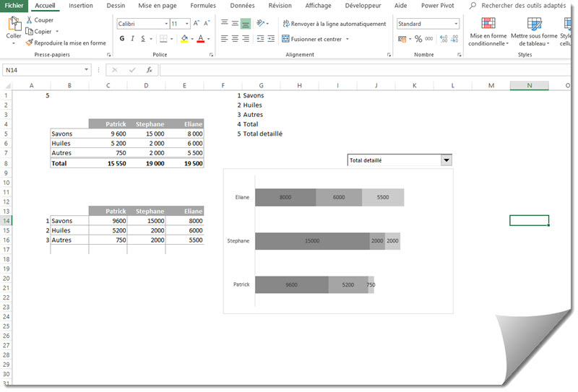Open the Standard number format dropdown
This screenshot has width=578, height=392.
(x=456, y=24)
